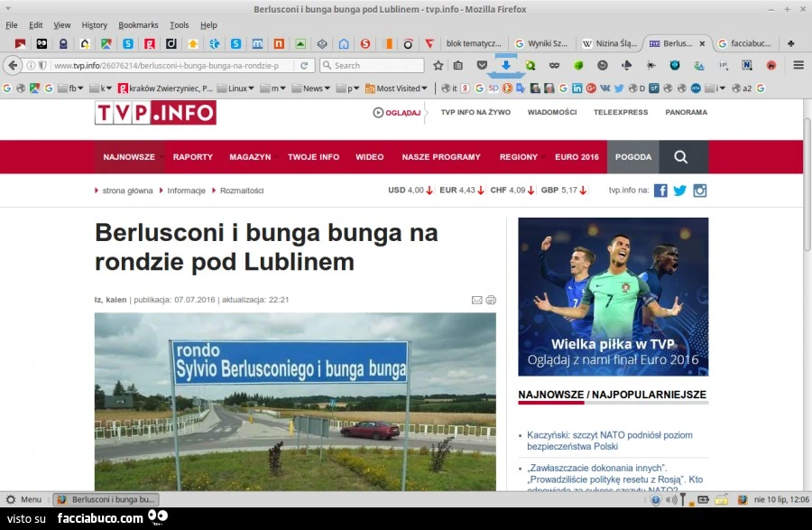Viewport: 812px width, 530px height.
Task: Open 'Kaczyński: szczyt NATO' news link
Action: point(610,441)
